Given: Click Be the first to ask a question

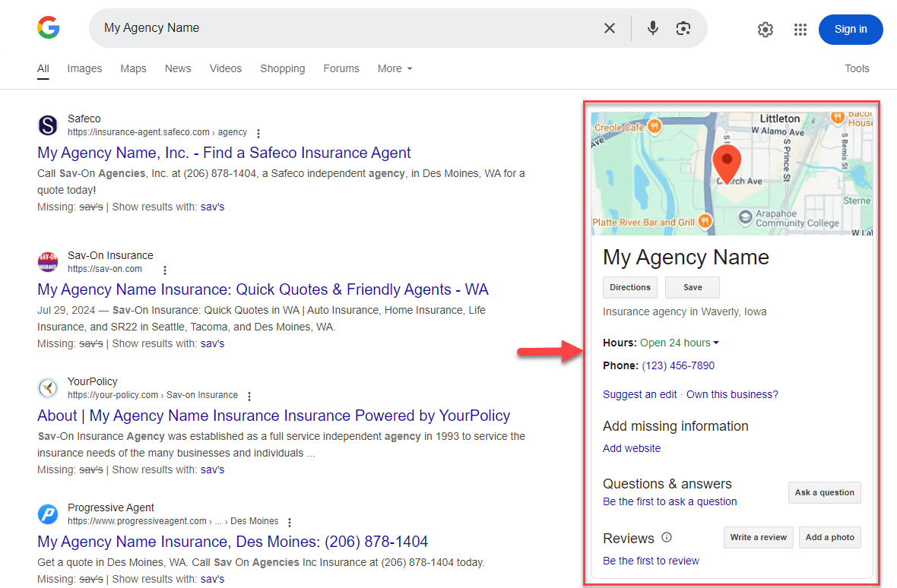Looking at the screenshot, I should pyautogui.click(x=670, y=501).
